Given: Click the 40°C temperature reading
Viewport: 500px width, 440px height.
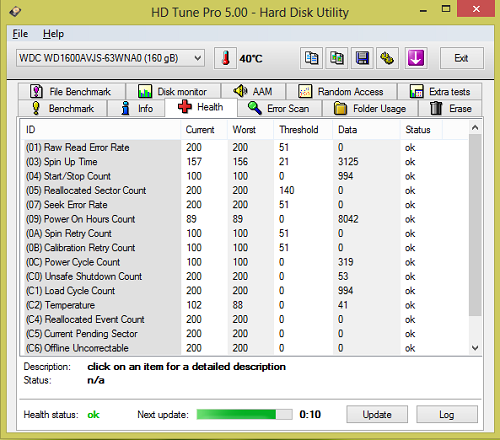Looking at the screenshot, I should click(251, 59).
